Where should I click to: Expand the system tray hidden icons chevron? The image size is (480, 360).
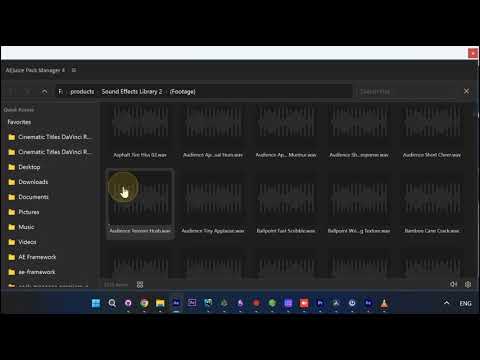(x=446, y=303)
